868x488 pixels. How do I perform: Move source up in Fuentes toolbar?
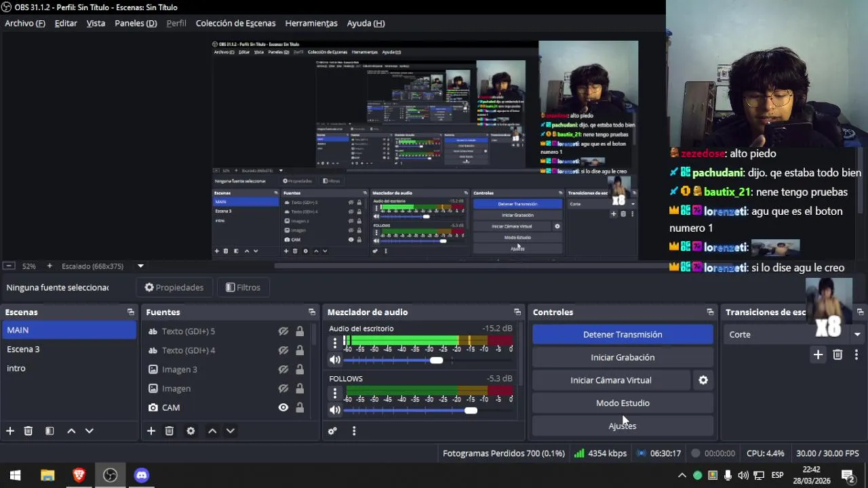pyautogui.click(x=212, y=431)
